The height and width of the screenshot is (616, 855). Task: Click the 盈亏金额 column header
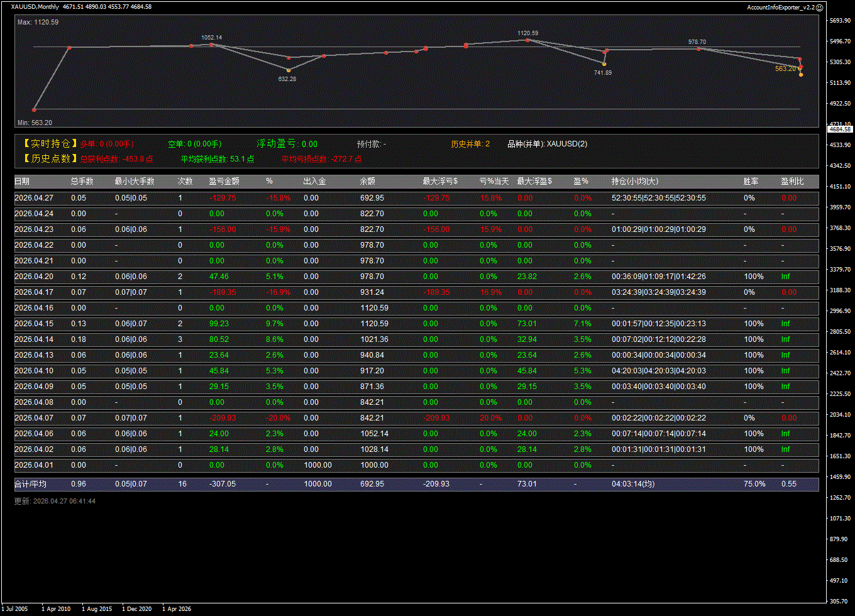[x=224, y=182]
